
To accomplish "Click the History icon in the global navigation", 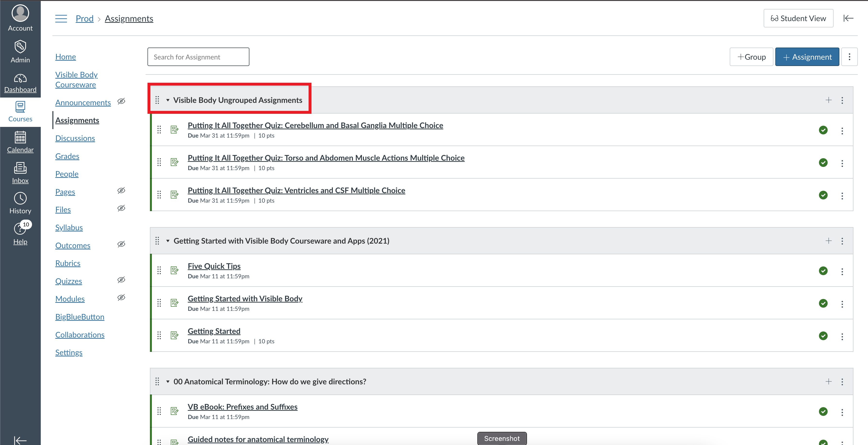I will coord(20,201).
